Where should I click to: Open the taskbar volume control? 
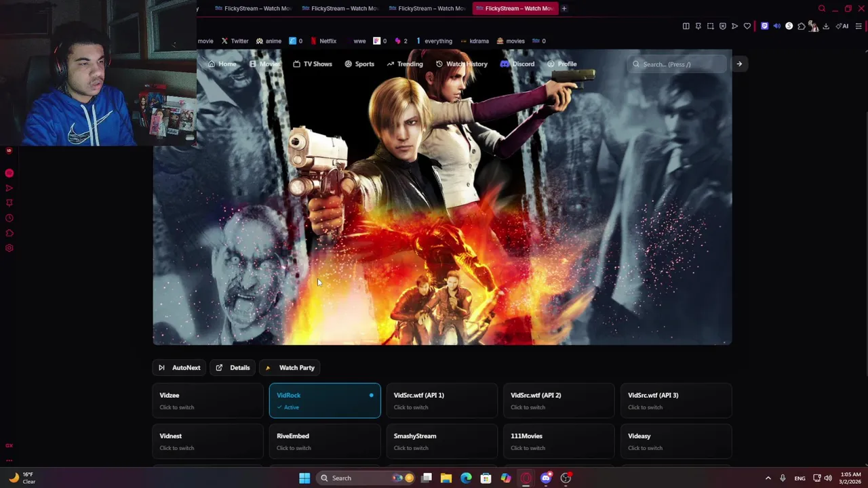(x=828, y=478)
